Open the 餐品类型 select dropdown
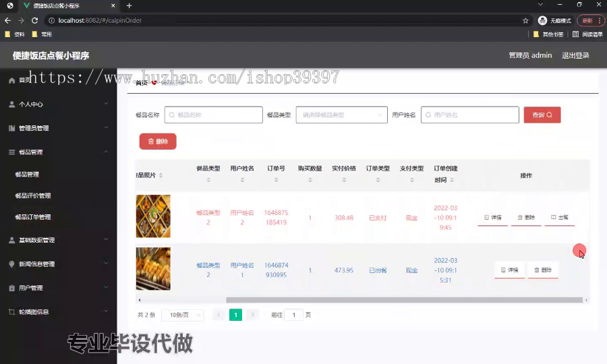The image size is (607, 364). (x=341, y=115)
